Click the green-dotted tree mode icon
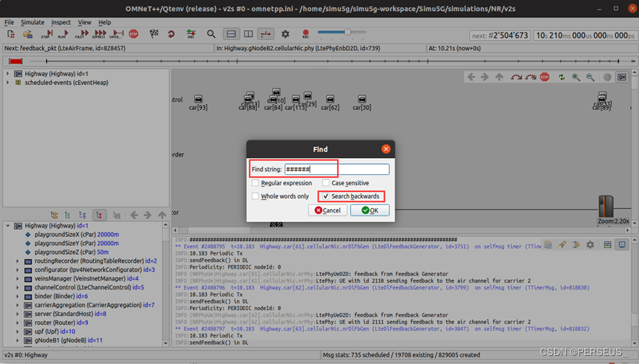Screen dimensions: 639x364 point(68,215)
